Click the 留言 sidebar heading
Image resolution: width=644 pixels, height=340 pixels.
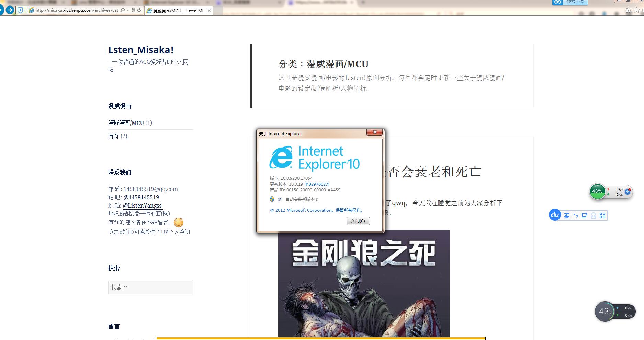pyautogui.click(x=114, y=326)
